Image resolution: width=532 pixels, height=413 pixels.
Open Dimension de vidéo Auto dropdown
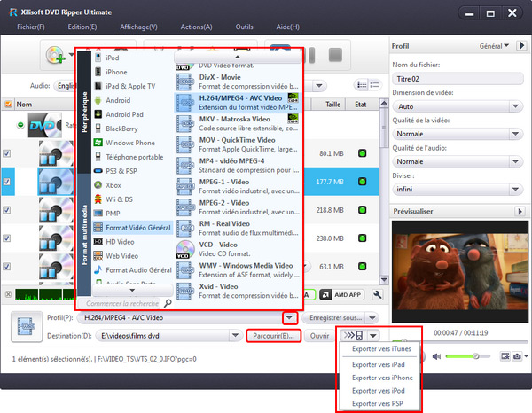coord(515,106)
